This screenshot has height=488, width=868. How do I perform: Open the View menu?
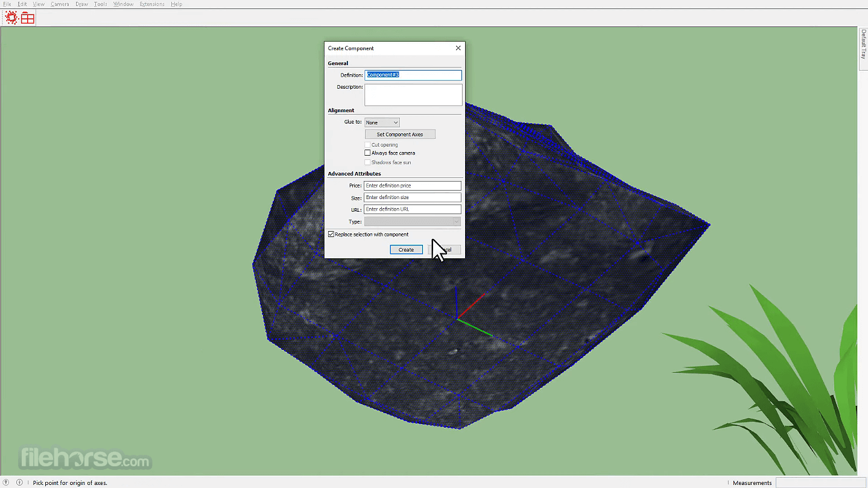coord(39,4)
